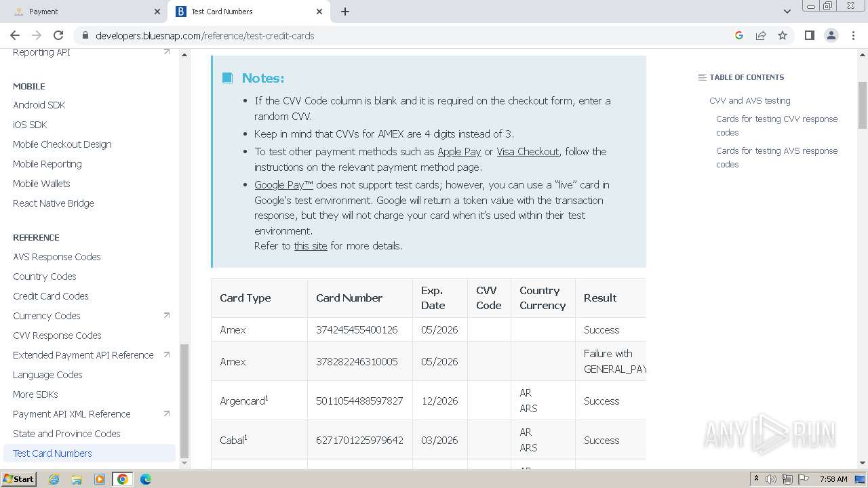Click the sidebar scroll up arrow
This screenshot has height=488, width=868.
184,55
